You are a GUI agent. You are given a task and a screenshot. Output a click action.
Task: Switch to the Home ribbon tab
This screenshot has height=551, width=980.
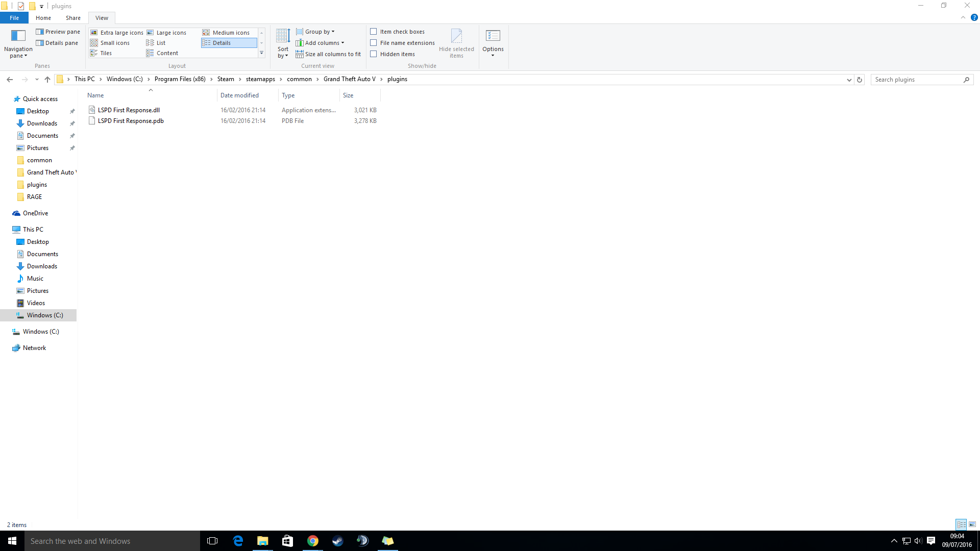[x=43, y=18]
